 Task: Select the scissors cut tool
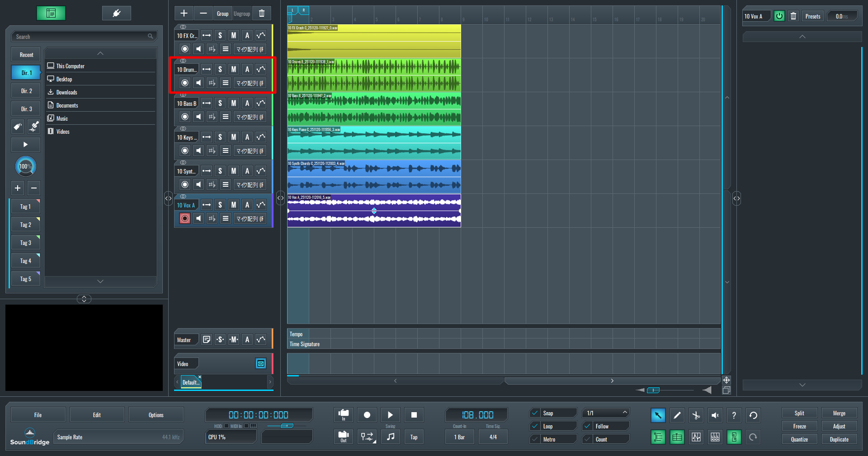[x=696, y=415]
